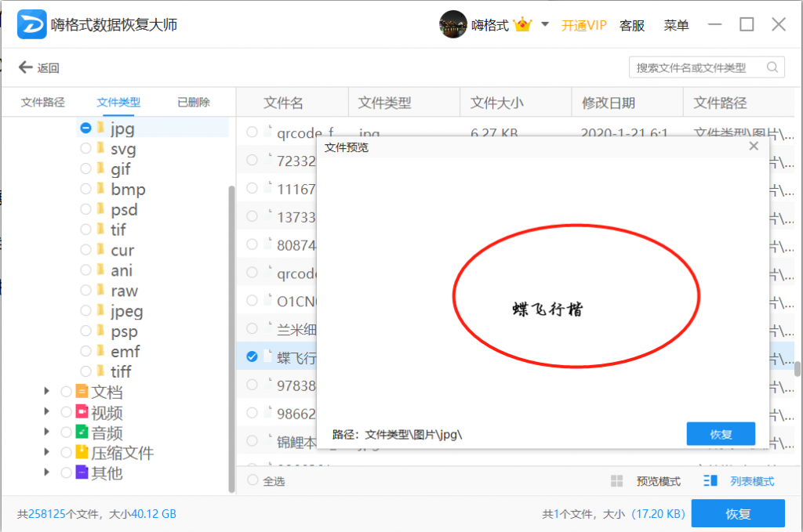This screenshot has height=532, width=803.
Task: Click the orange 文档 document icon
Action: coord(82,391)
